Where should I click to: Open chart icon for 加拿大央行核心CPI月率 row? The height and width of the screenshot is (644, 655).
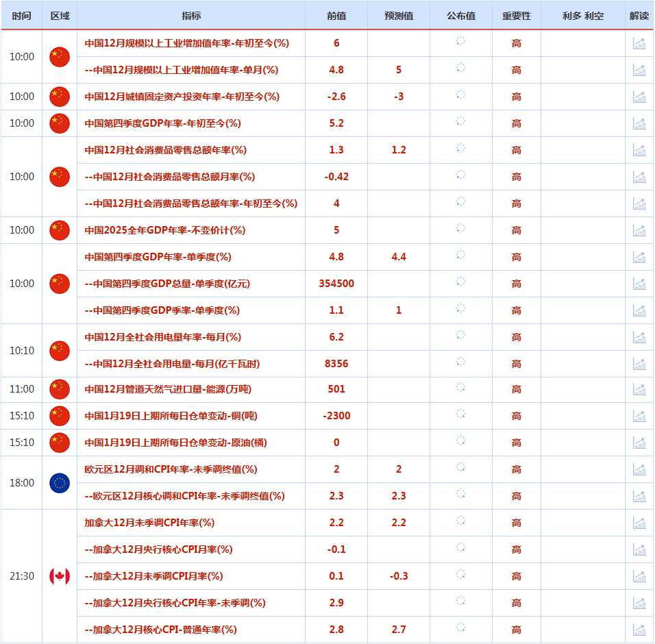[639, 550]
